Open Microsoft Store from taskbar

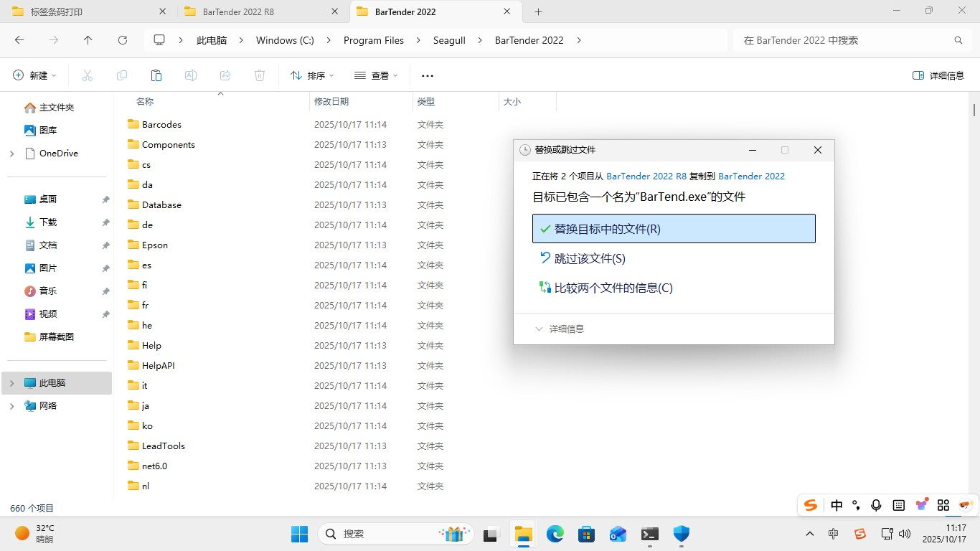[x=587, y=534]
